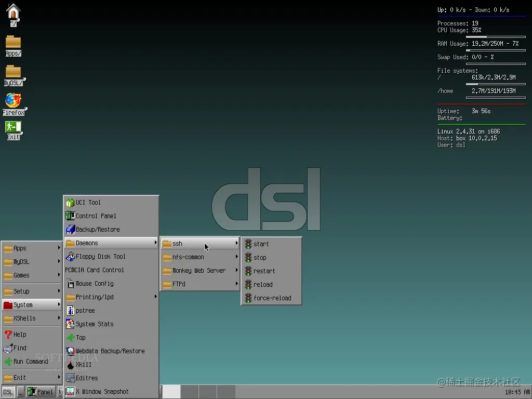Open UCI Tool from System menu
532x399 pixels.
[111, 203]
